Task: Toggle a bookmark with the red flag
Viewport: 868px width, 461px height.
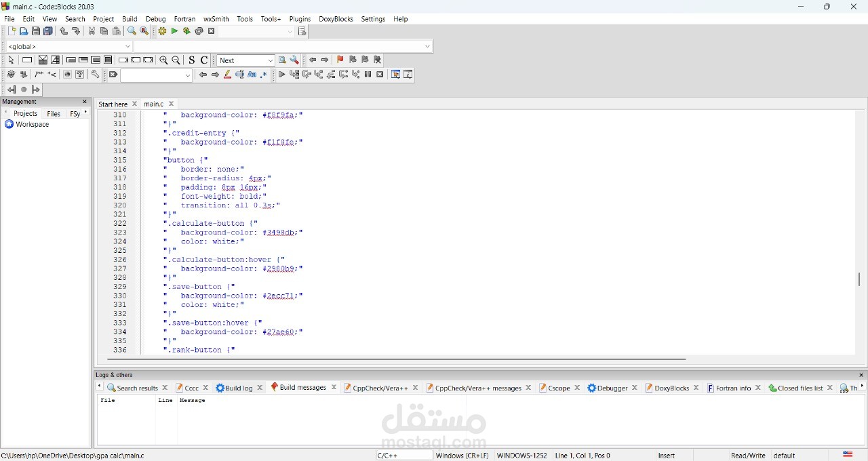Action: pos(340,60)
